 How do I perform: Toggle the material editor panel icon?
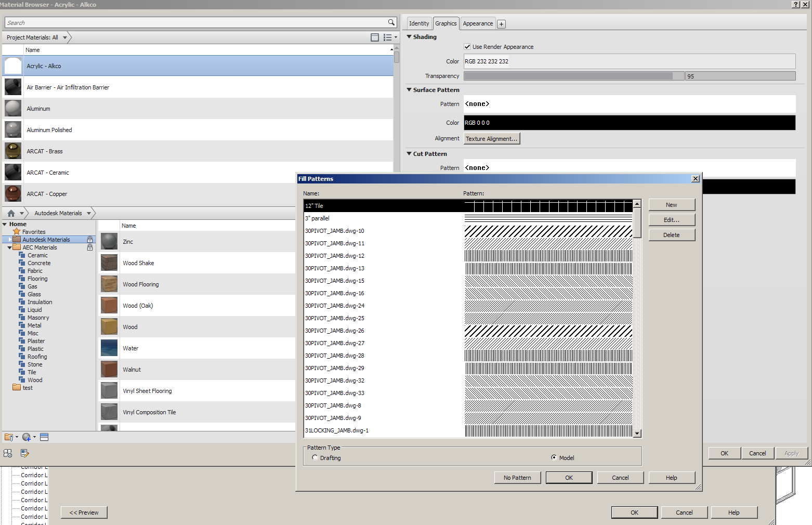44,437
